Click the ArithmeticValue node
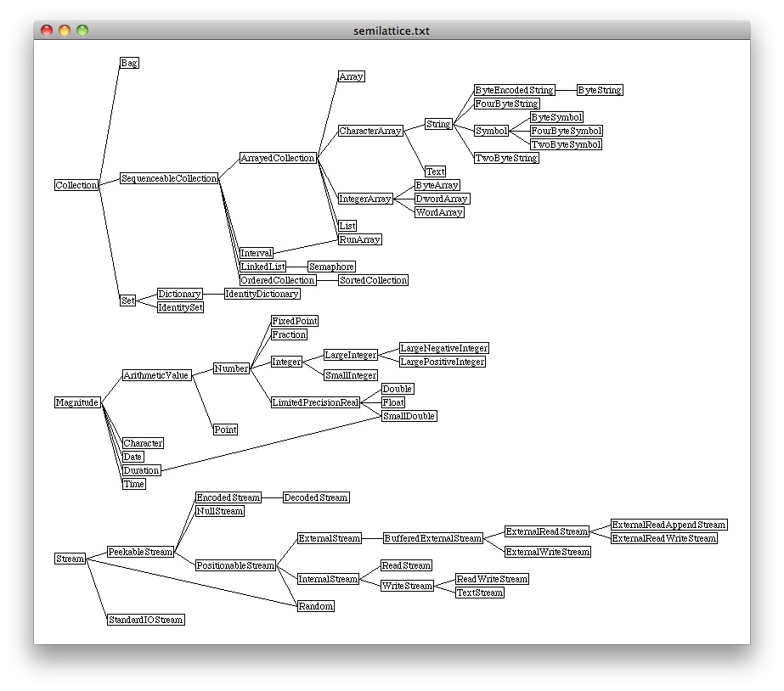Image resolution: width=784 pixels, height=691 pixels. coord(156,375)
